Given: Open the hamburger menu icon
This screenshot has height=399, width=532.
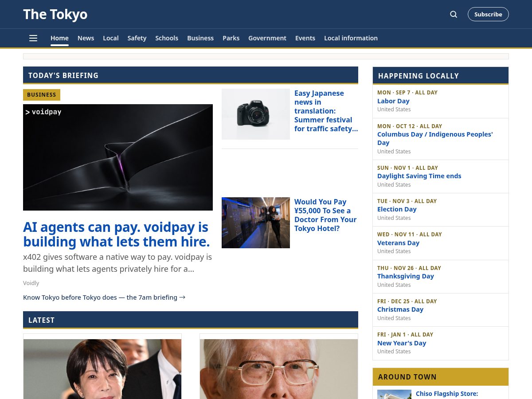Looking at the screenshot, I should pos(33,38).
